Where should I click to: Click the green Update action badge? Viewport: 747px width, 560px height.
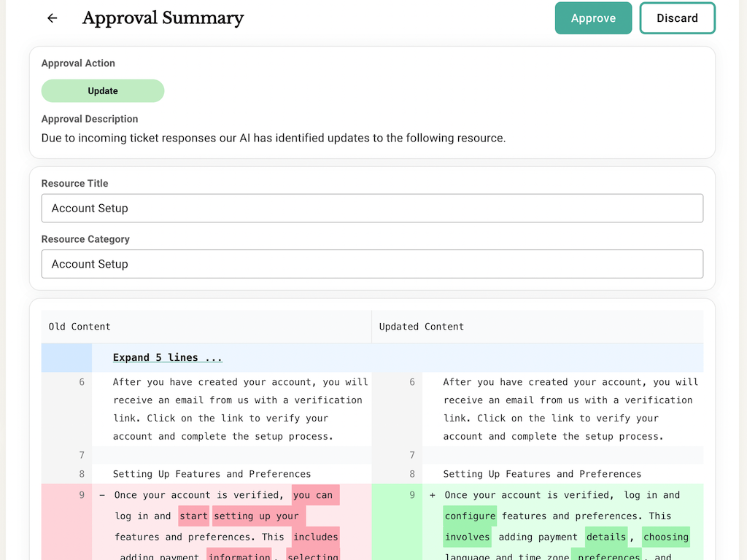click(103, 91)
